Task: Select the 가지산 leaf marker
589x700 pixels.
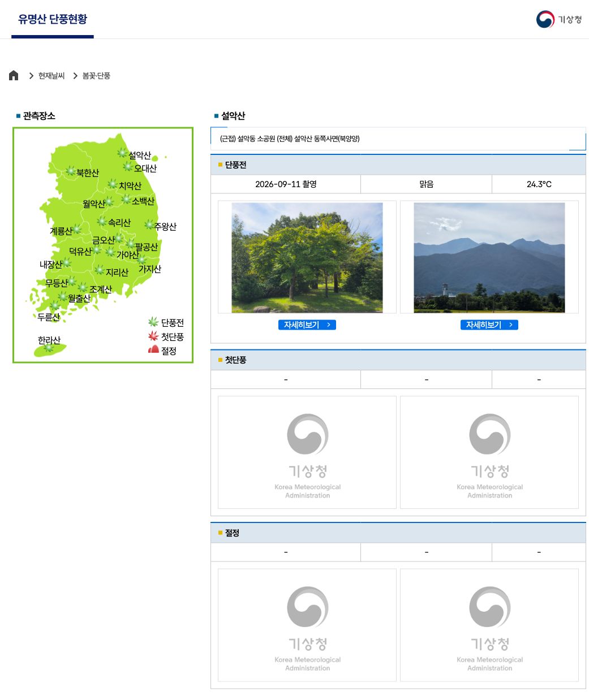Action: pos(142,260)
